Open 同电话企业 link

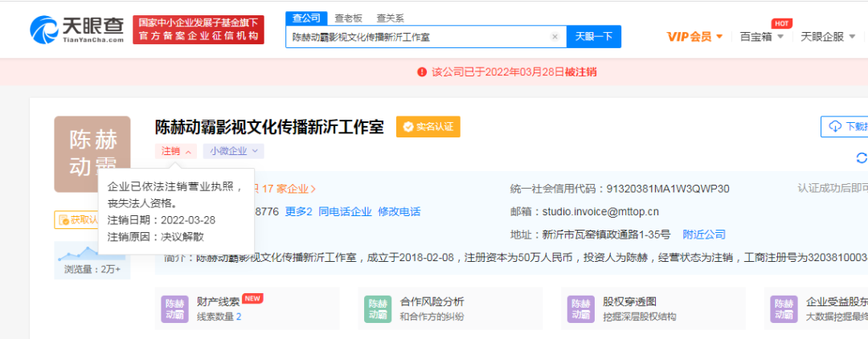(x=345, y=211)
